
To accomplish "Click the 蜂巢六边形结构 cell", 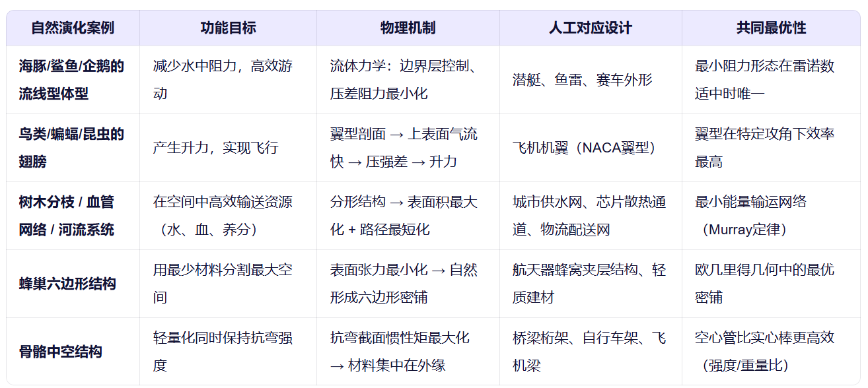I will point(73,284).
